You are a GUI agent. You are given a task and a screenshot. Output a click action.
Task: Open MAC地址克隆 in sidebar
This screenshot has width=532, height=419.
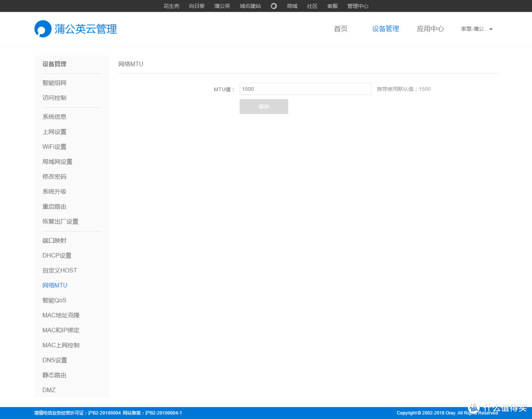[61, 315]
